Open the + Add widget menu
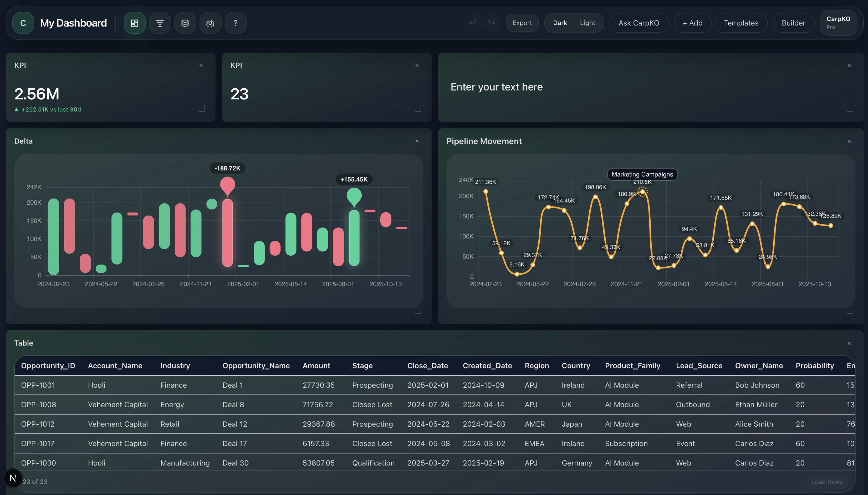The width and height of the screenshot is (868, 495). (692, 23)
